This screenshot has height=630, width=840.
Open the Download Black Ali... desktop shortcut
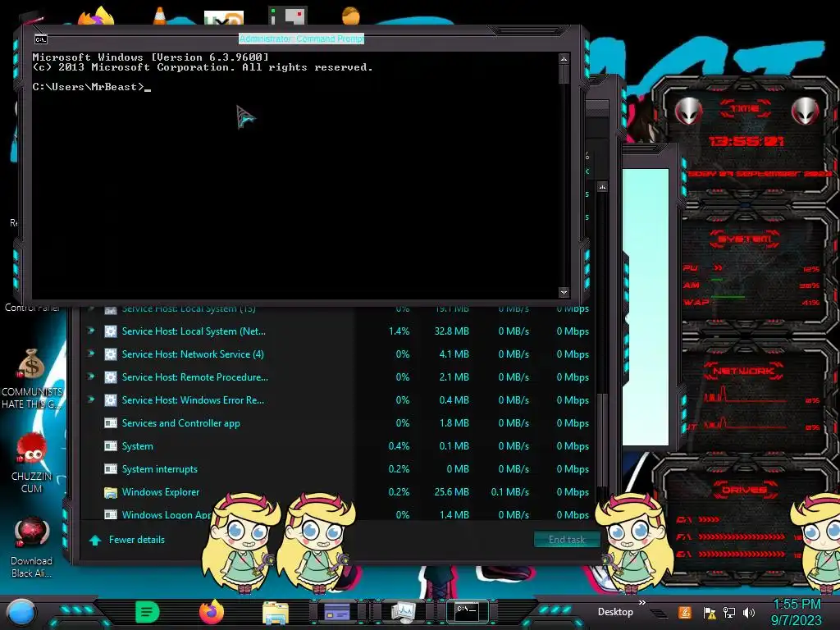pos(32,547)
